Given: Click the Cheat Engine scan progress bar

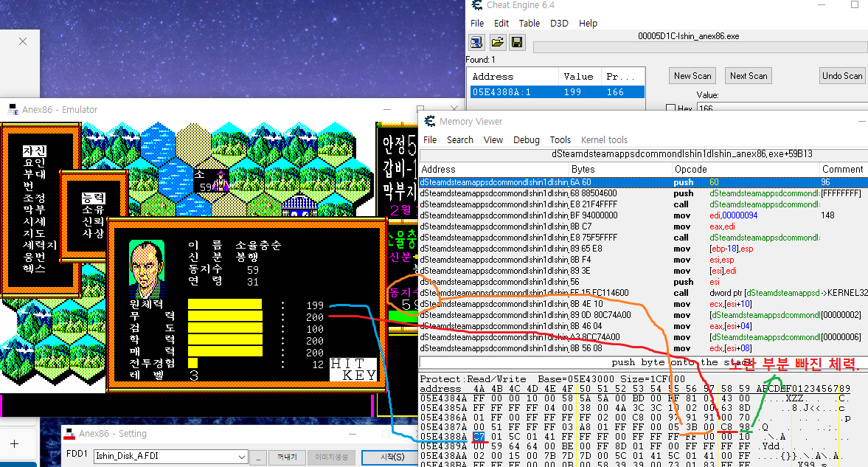Looking at the screenshot, I should (x=701, y=48).
